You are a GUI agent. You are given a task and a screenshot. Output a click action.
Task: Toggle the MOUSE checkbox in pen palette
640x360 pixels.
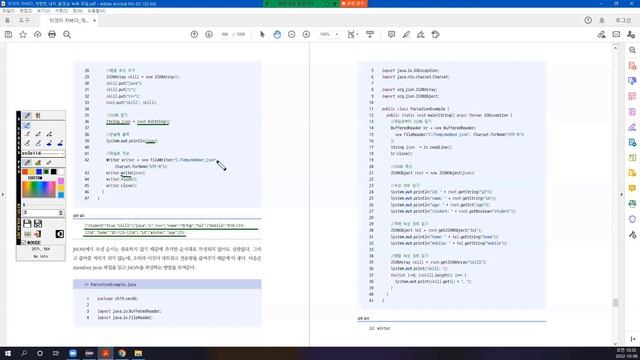point(24,242)
